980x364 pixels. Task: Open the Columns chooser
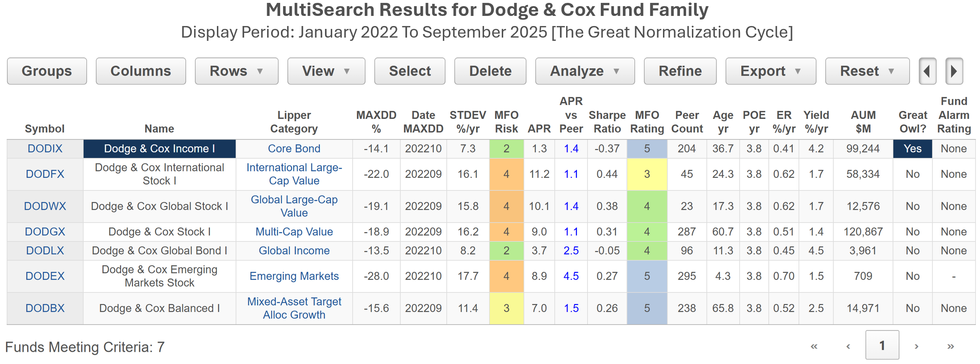141,71
